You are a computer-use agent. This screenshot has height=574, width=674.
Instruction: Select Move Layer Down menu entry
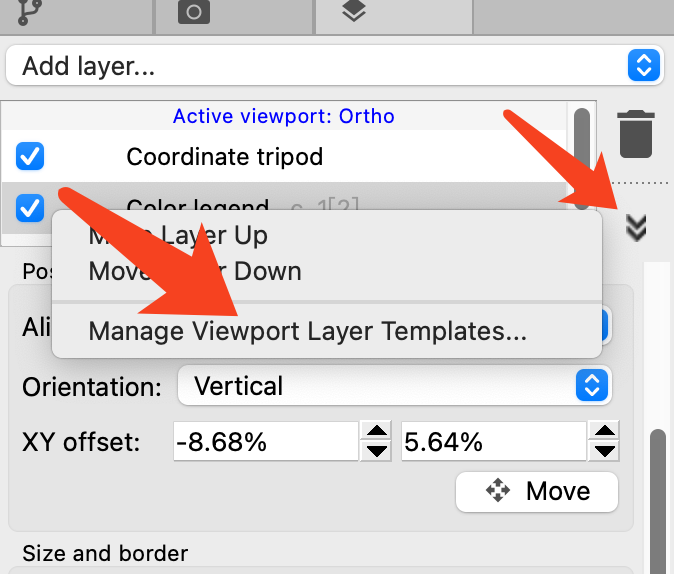point(195,271)
